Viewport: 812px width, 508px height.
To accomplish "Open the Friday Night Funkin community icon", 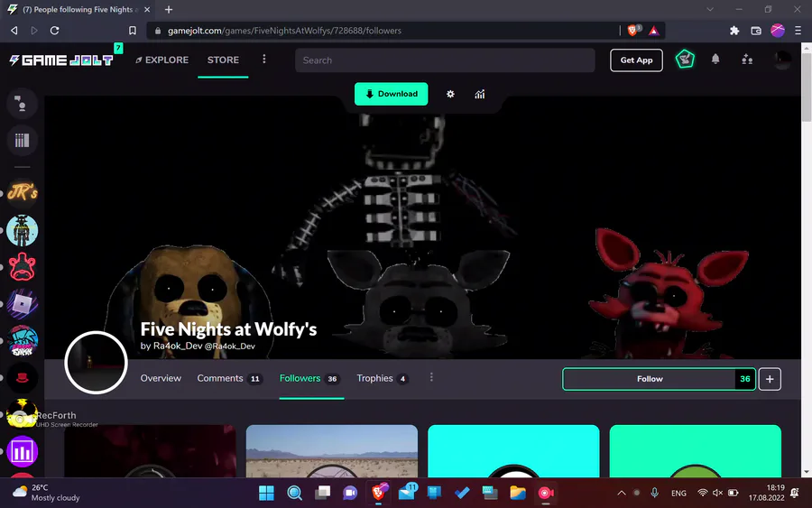I will click(x=22, y=341).
